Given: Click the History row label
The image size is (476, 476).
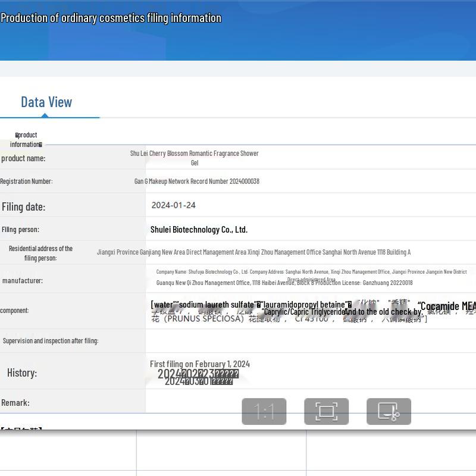Looking at the screenshot, I should (x=22, y=373).
